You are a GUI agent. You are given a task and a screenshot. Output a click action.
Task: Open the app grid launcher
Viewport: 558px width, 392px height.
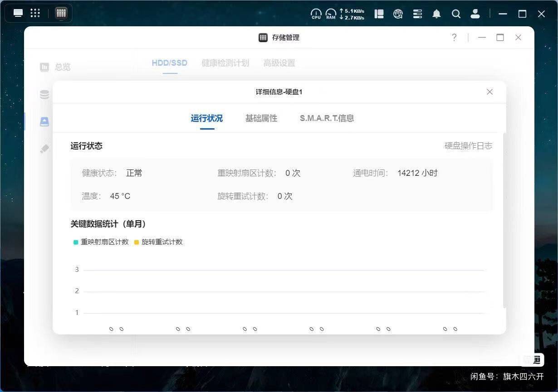click(x=35, y=13)
